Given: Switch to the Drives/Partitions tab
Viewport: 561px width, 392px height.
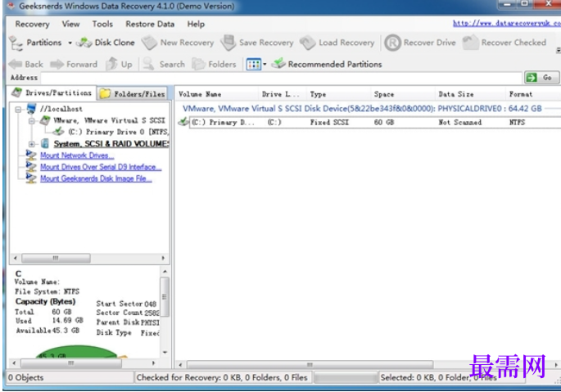Looking at the screenshot, I should [x=52, y=93].
